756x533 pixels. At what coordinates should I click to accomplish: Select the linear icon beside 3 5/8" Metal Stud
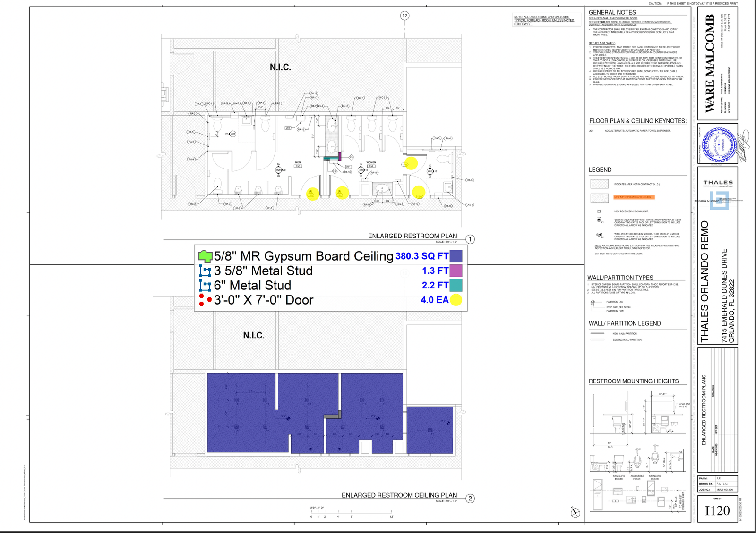click(x=205, y=271)
